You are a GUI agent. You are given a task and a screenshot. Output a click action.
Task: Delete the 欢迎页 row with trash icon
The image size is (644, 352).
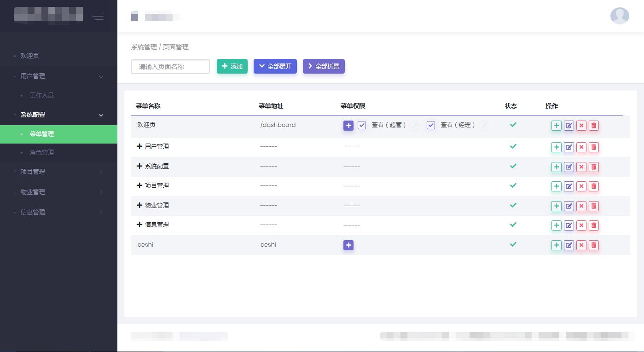(594, 125)
